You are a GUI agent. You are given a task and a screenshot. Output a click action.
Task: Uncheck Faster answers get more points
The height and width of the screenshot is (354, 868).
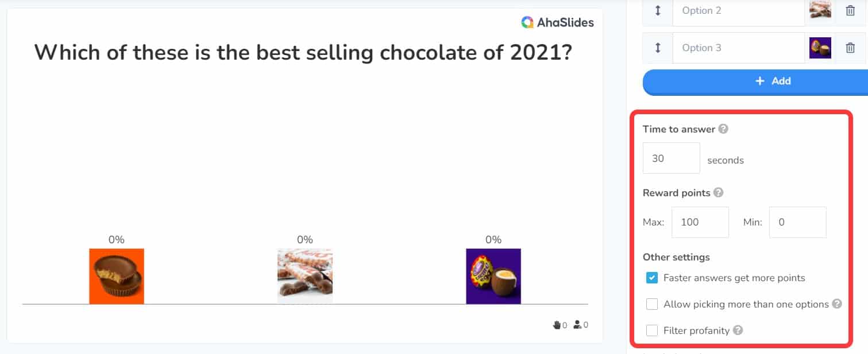(652, 278)
